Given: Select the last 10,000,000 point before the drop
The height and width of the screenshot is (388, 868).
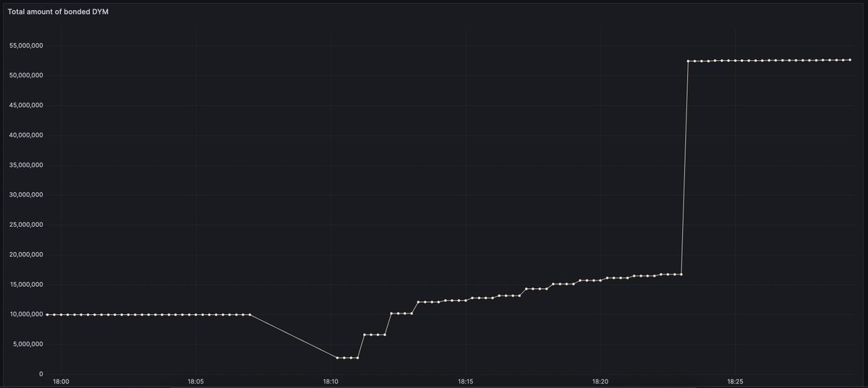Looking at the screenshot, I should 250,314.
